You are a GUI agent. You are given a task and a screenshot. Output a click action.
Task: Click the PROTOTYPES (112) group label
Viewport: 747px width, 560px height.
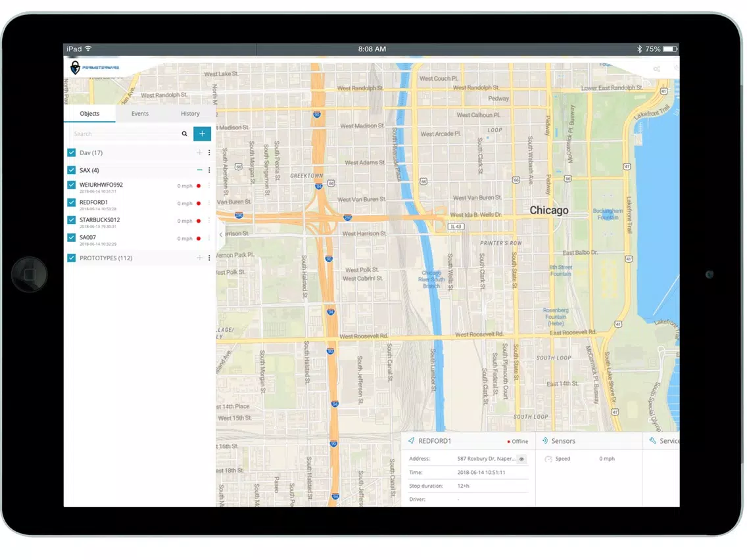click(x=106, y=258)
